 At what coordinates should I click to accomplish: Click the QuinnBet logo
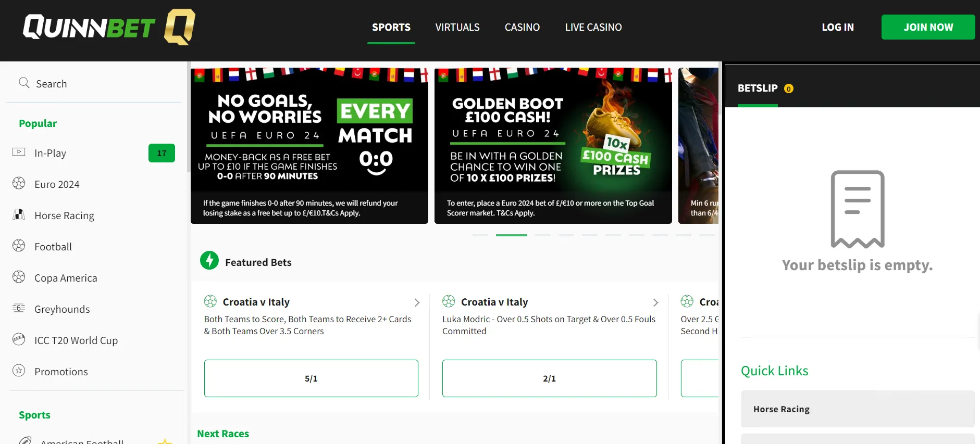tap(109, 27)
